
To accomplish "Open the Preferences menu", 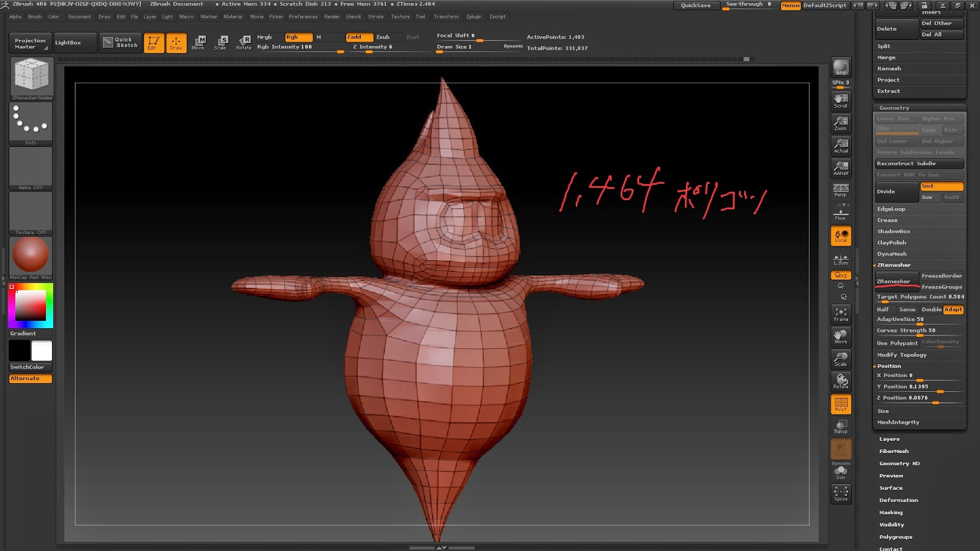I will [303, 17].
